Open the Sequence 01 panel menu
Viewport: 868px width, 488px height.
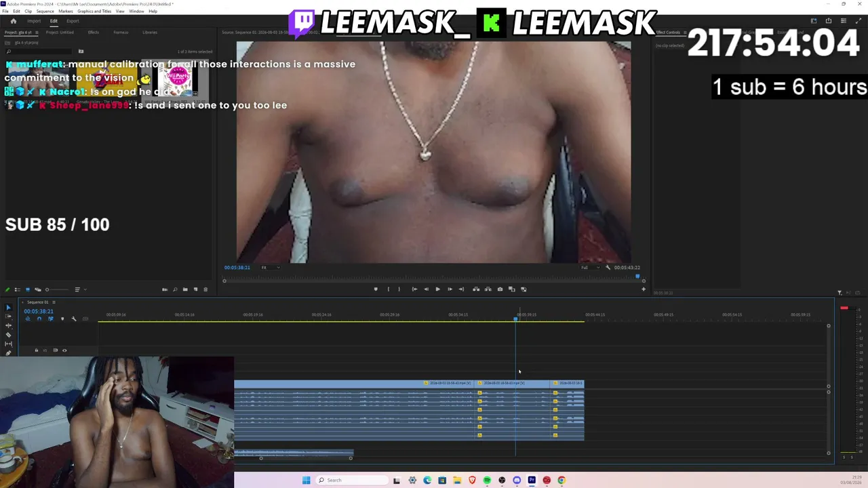(x=54, y=302)
